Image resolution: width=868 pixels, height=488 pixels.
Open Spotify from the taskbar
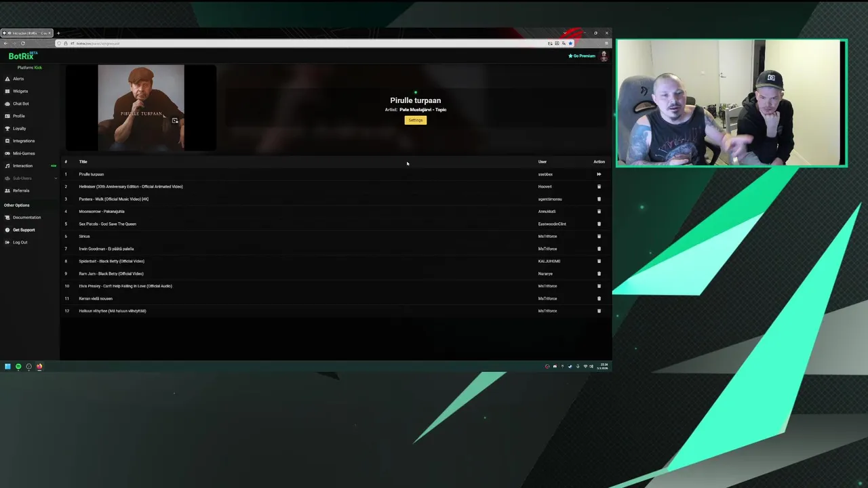click(x=18, y=367)
